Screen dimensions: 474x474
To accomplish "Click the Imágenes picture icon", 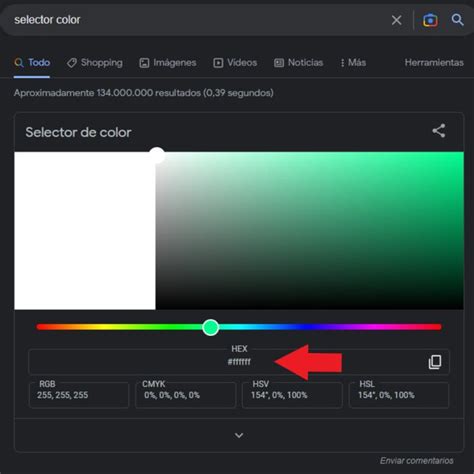I will 144,63.
